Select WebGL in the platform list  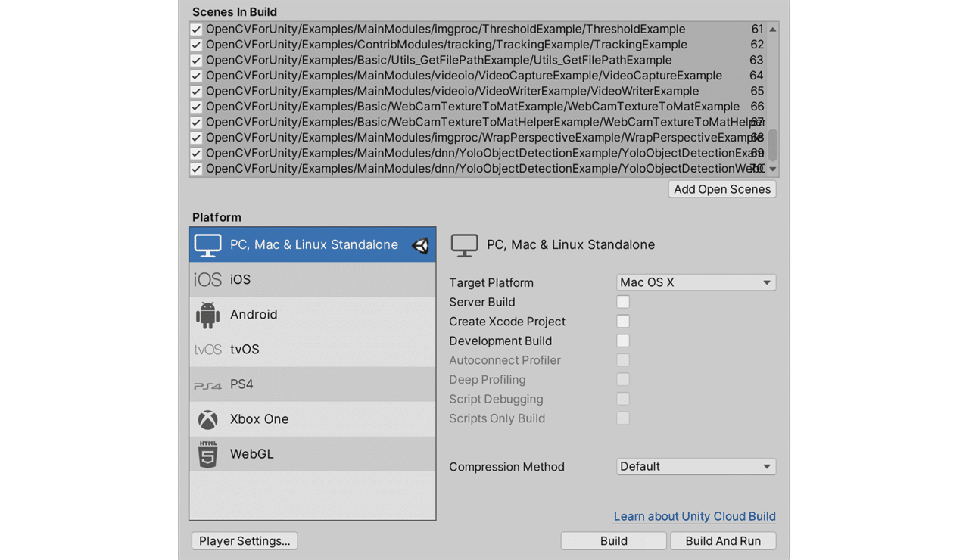coord(313,454)
